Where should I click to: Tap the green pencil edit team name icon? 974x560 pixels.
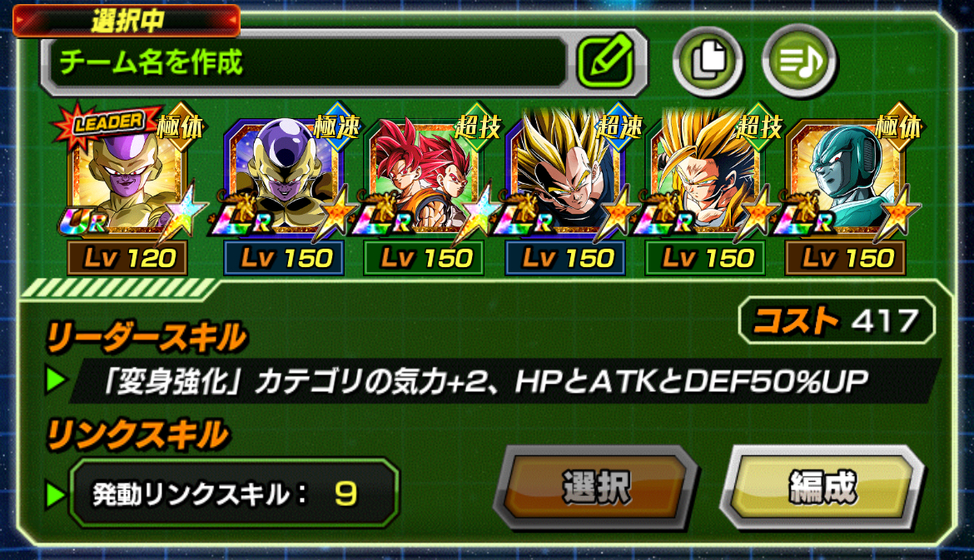(606, 62)
